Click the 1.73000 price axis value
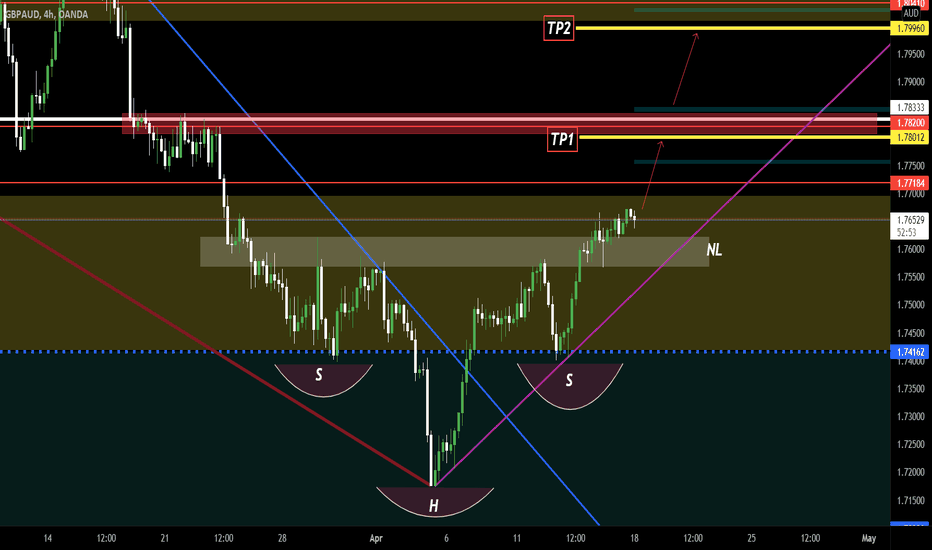Screen dimensions: 932x550 [911, 417]
